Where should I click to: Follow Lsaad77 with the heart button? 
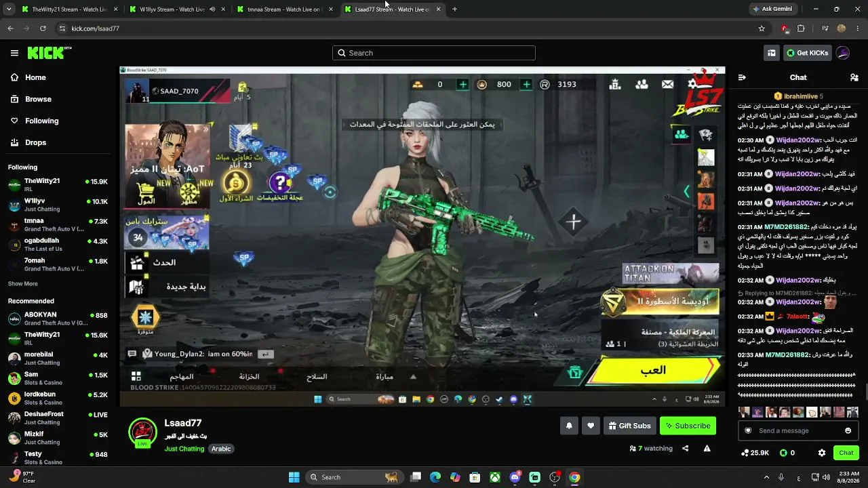[591, 426]
